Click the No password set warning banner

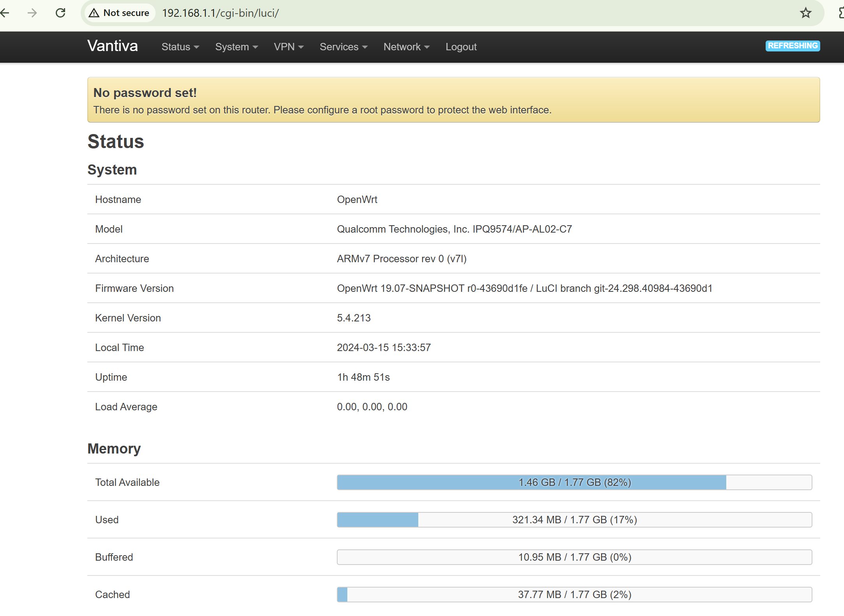tap(453, 100)
